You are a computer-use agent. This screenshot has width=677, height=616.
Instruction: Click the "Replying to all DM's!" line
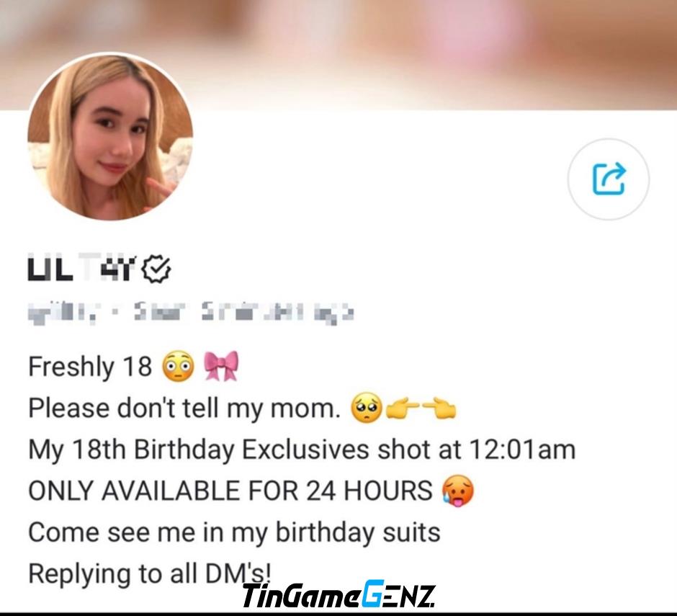[x=149, y=573]
